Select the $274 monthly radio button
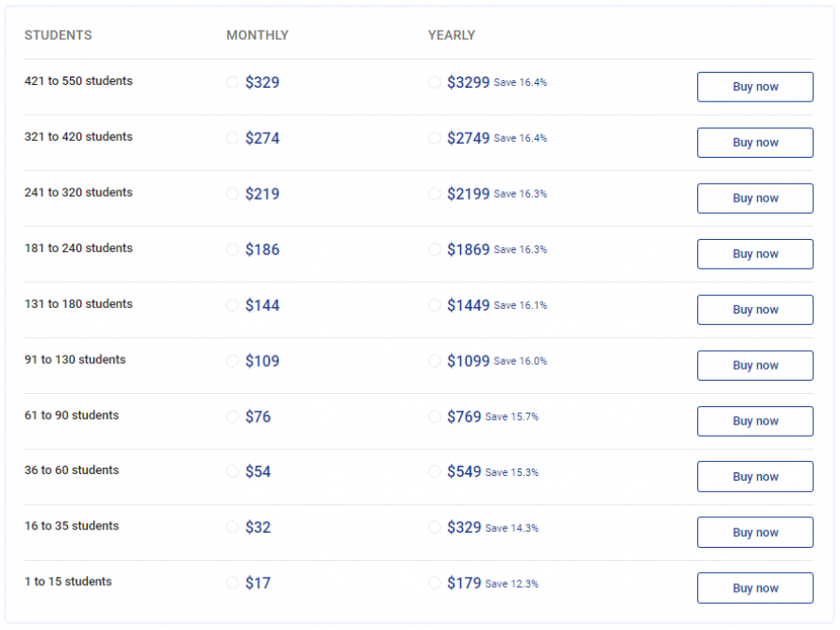Screen dimensions: 840x630 click(232, 138)
